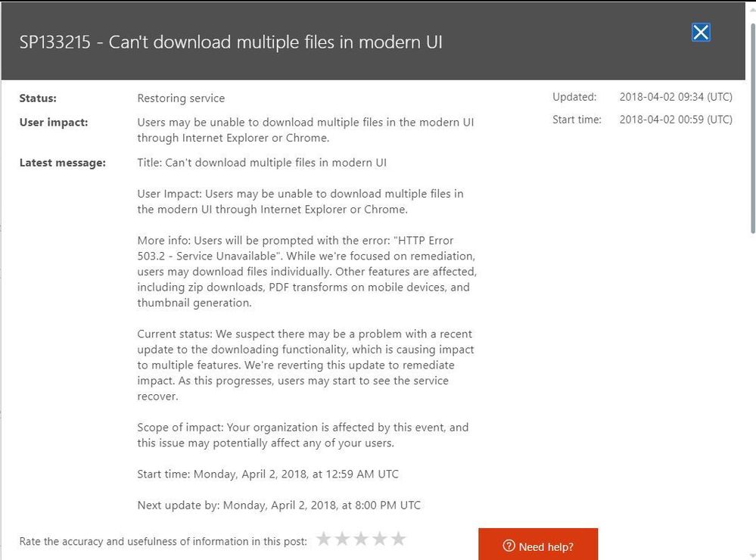Set a three-star rating on the post
Screen dimensions: 756x560
(362, 539)
